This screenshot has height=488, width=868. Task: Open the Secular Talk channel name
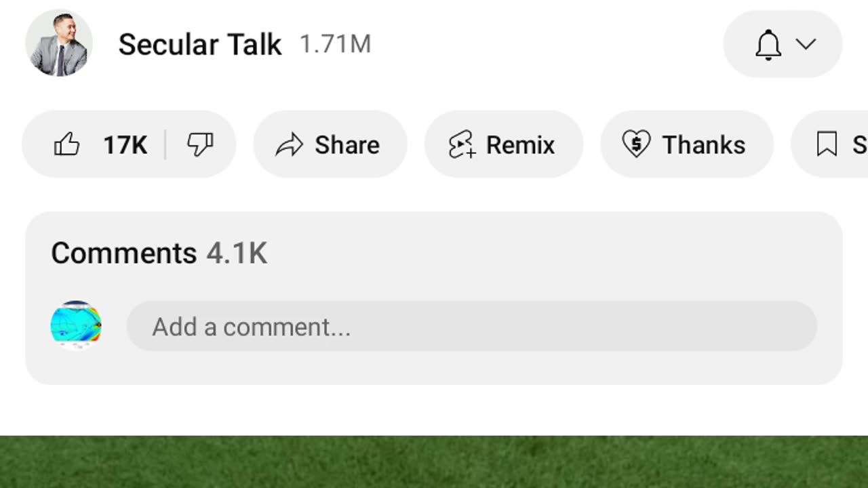199,45
